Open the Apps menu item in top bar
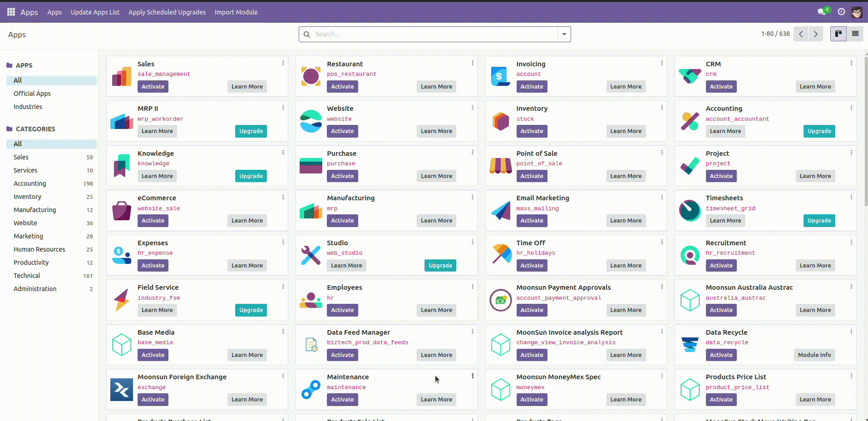 pyautogui.click(x=54, y=12)
